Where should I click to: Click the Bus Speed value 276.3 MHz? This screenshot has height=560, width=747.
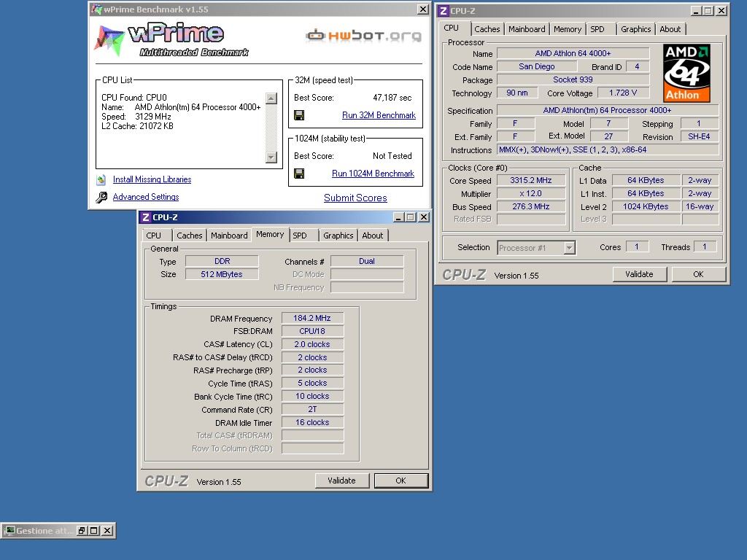(531, 206)
